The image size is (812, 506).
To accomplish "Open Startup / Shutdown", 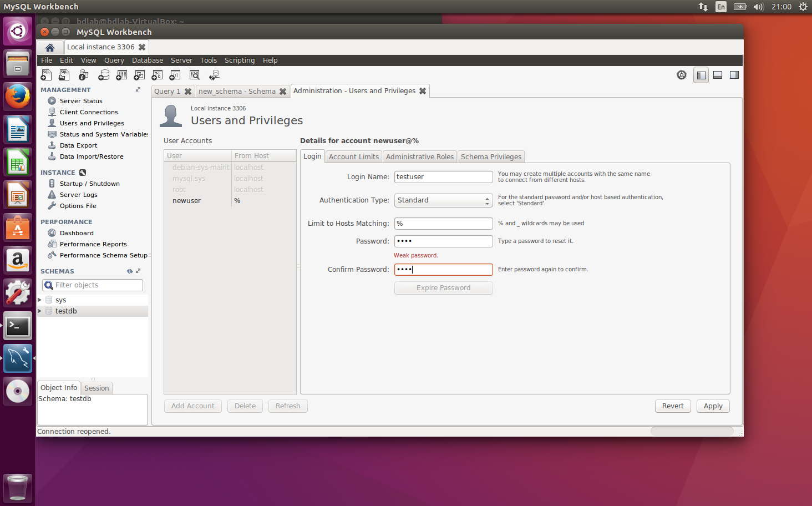I will 89,184.
